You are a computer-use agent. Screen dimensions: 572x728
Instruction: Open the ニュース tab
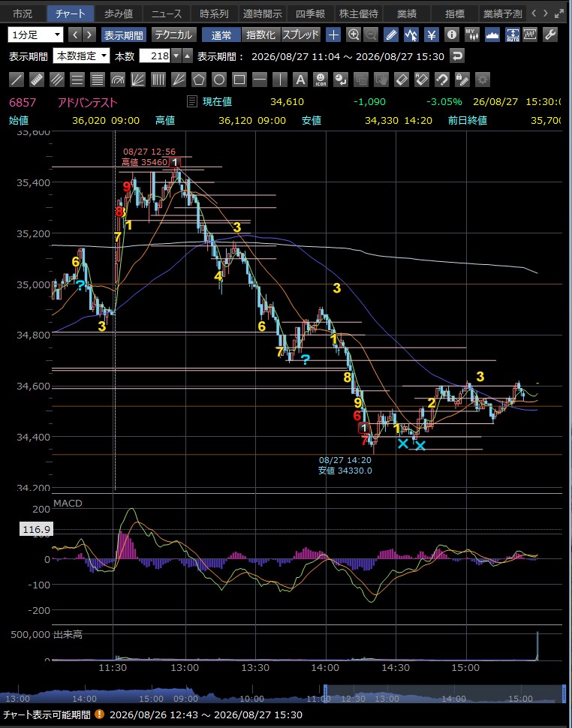pos(167,14)
